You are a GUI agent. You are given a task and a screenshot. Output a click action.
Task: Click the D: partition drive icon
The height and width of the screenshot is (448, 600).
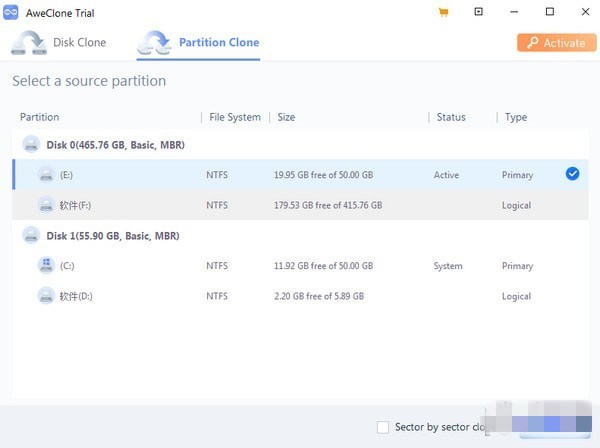pos(46,296)
